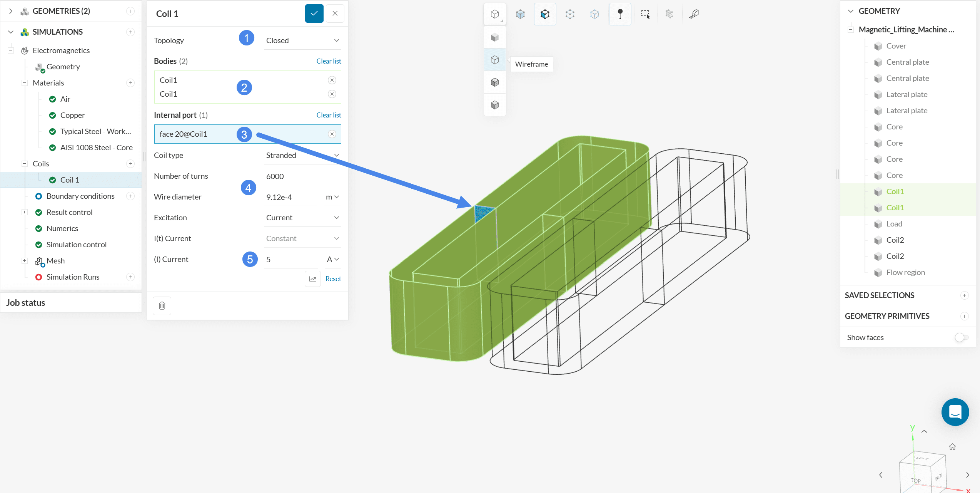Open the Topology dropdown
The height and width of the screenshot is (493, 980).
tap(302, 40)
